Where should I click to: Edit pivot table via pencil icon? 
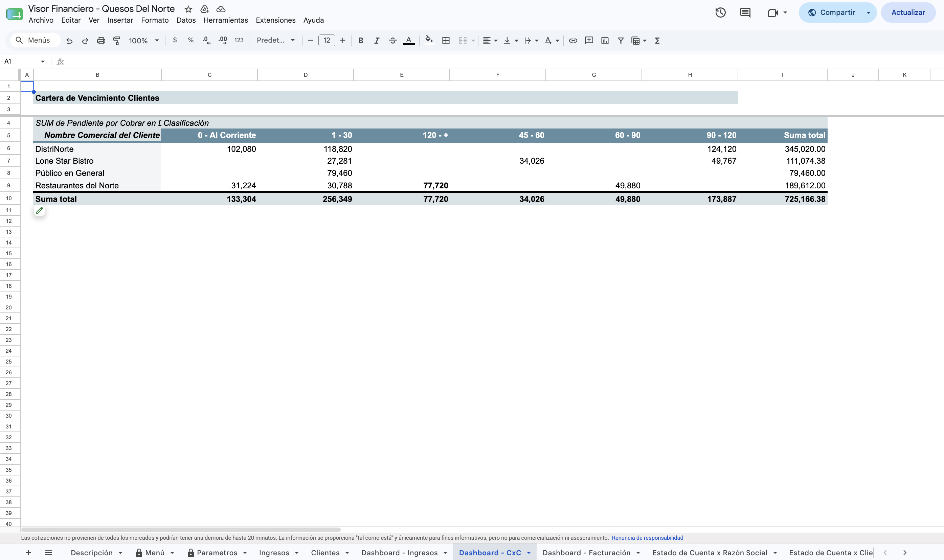click(x=39, y=211)
